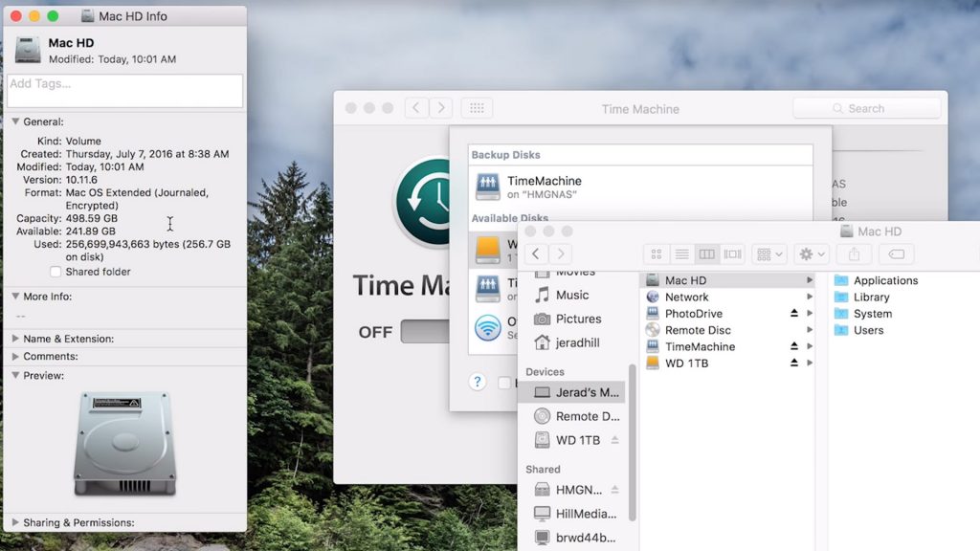Eject WD 1TB in the Finder column
The image size is (980, 551).
(x=793, y=363)
